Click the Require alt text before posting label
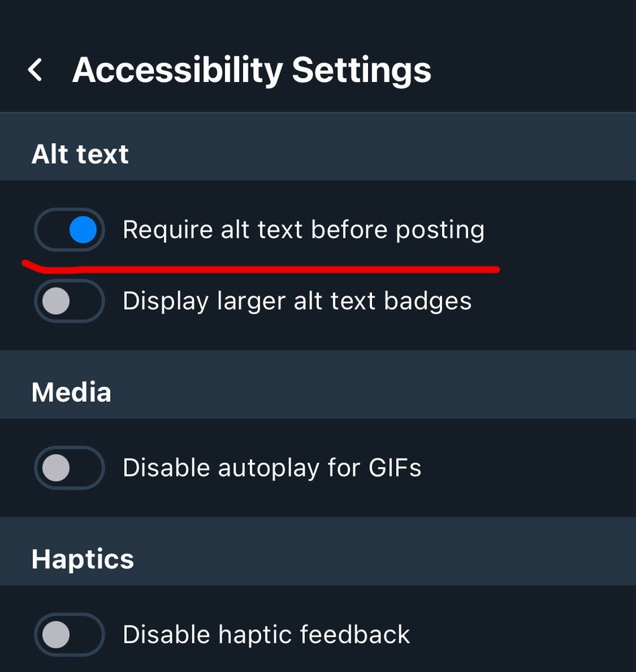This screenshot has width=636, height=672. point(304,229)
